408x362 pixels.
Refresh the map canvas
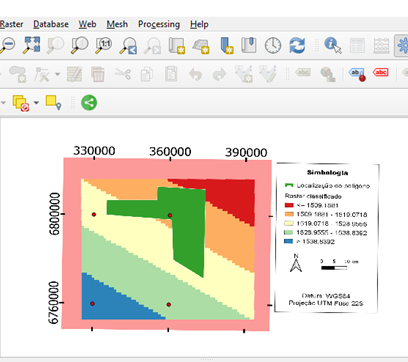coord(297,45)
